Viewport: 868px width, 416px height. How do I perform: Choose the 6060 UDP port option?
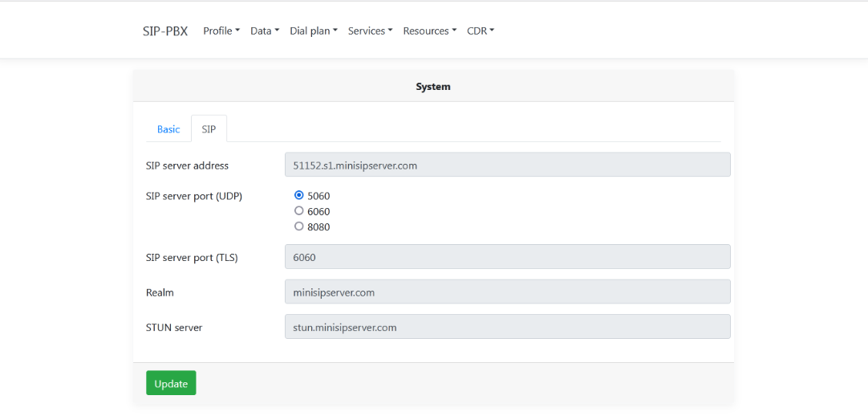(299, 210)
